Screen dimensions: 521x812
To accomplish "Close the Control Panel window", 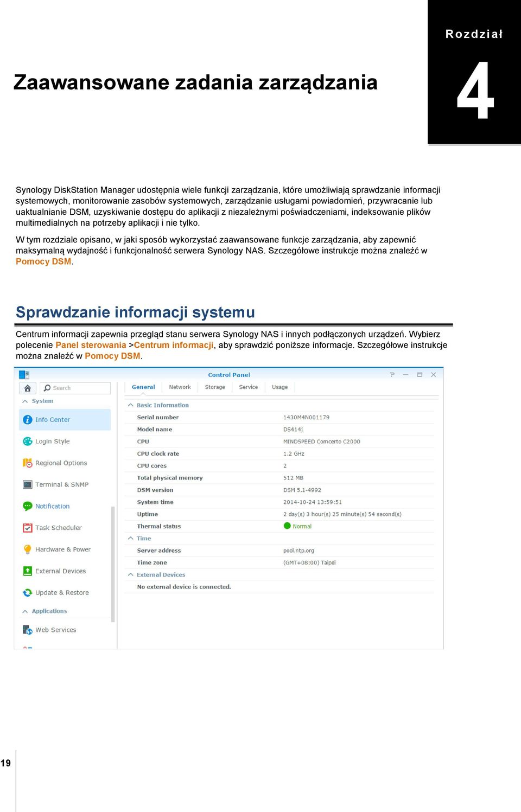I will click(x=434, y=375).
